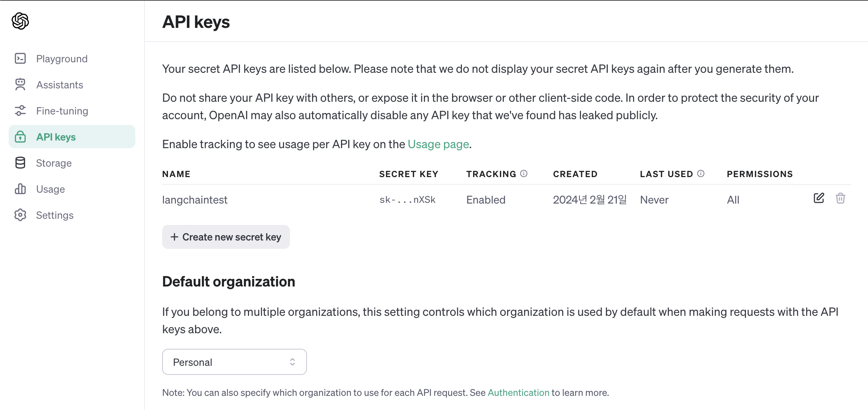Click Create new secret key button
The image size is (868, 410).
pyautogui.click(x=226, y=237)
